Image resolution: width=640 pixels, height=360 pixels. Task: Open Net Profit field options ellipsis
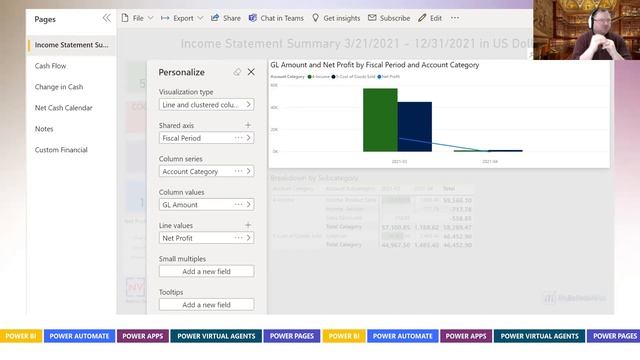point(238,238)
